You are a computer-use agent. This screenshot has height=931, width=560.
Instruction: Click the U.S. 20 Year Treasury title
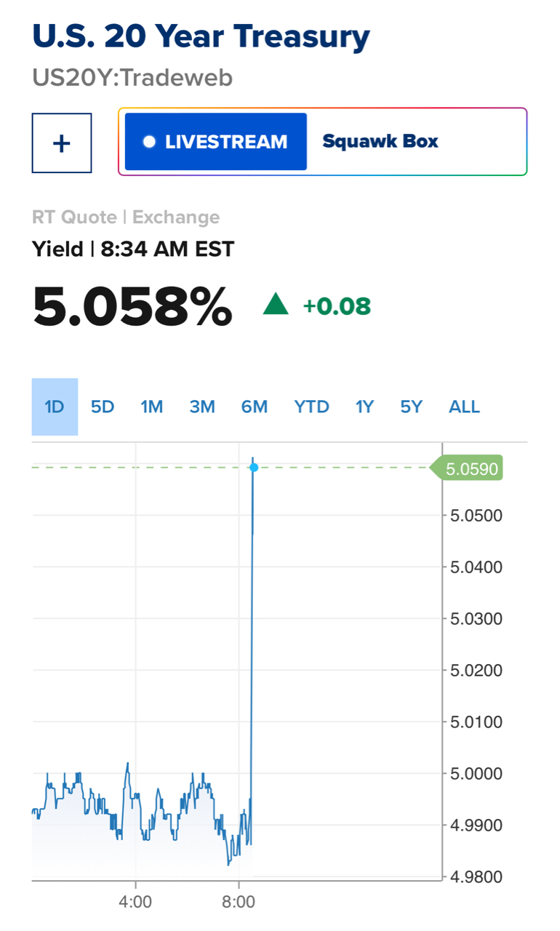[201, 36]
